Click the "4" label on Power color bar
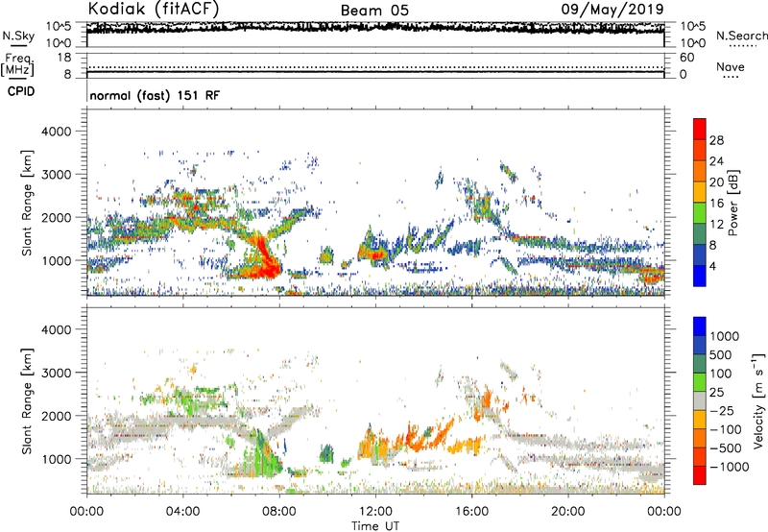The height and width of the screenshot is (532, 768). [x=712, y=266]
